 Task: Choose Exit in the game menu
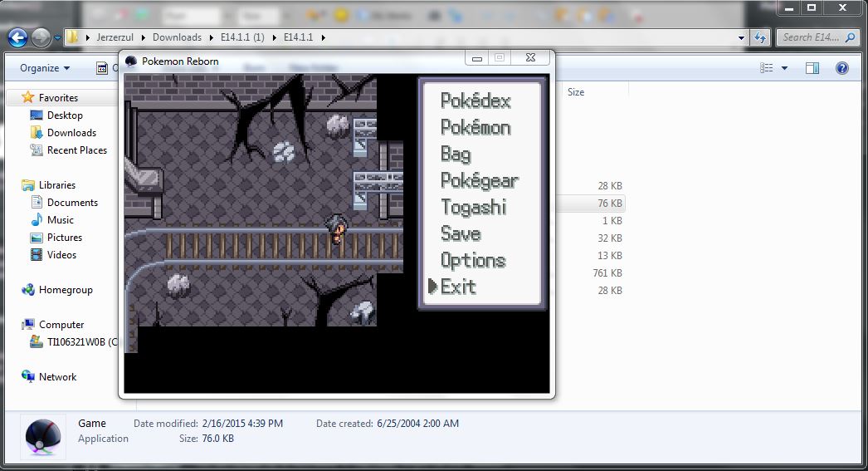(458, 287)
